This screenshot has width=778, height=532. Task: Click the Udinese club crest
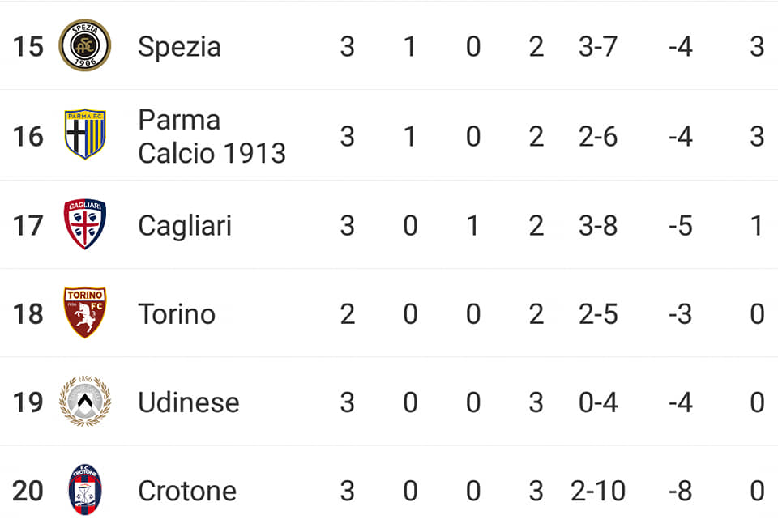click(85, 401)
